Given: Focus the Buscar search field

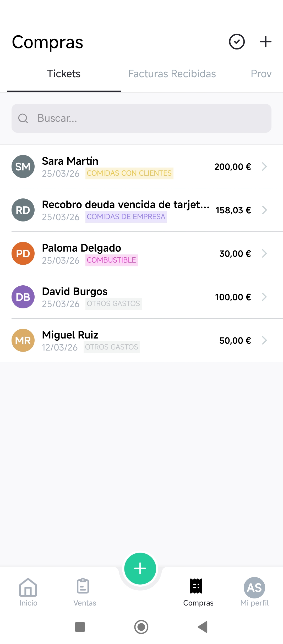Looking at the screenshot, I should pyautogui.click(x=141, y=118).
